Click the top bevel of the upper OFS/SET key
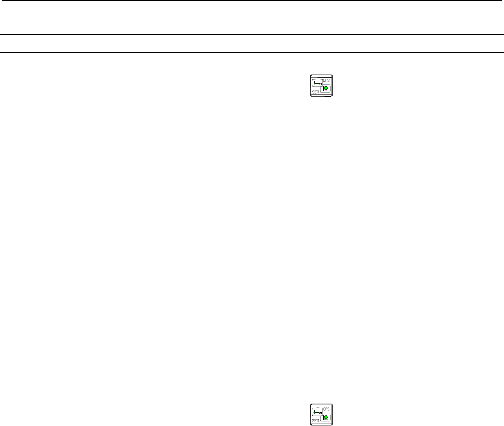Screen dimensions: 504x426 pos(321,76)
